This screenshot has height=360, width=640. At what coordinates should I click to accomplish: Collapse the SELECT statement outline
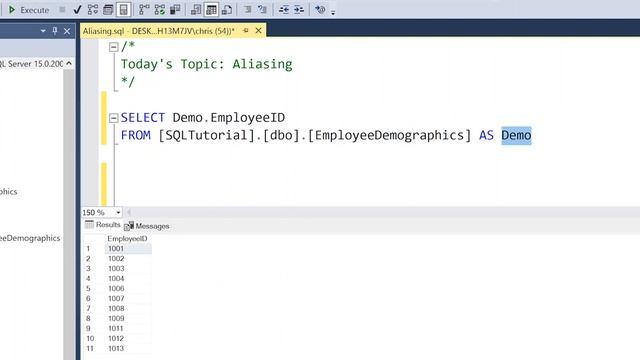[x=113, y=118]
